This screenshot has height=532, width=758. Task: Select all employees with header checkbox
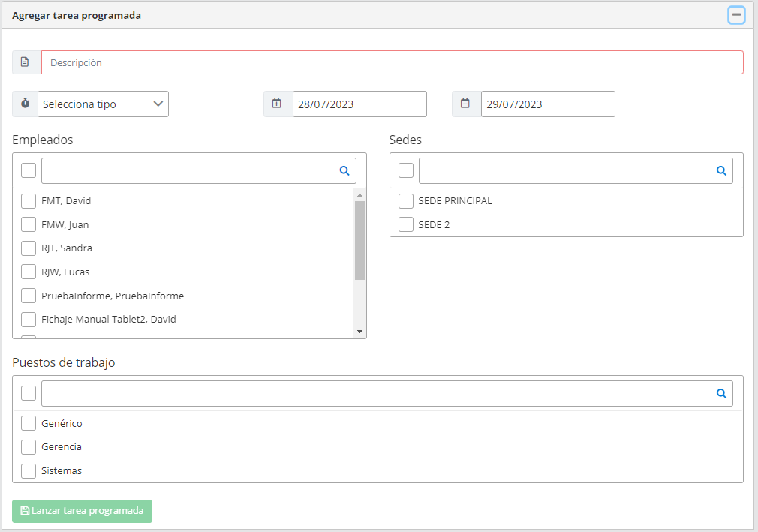point(29,171)
